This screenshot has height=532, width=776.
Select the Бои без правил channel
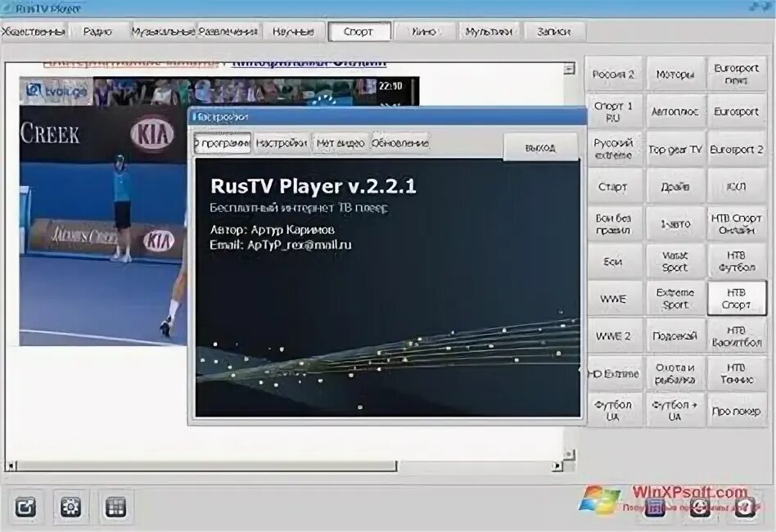[614, 224]
